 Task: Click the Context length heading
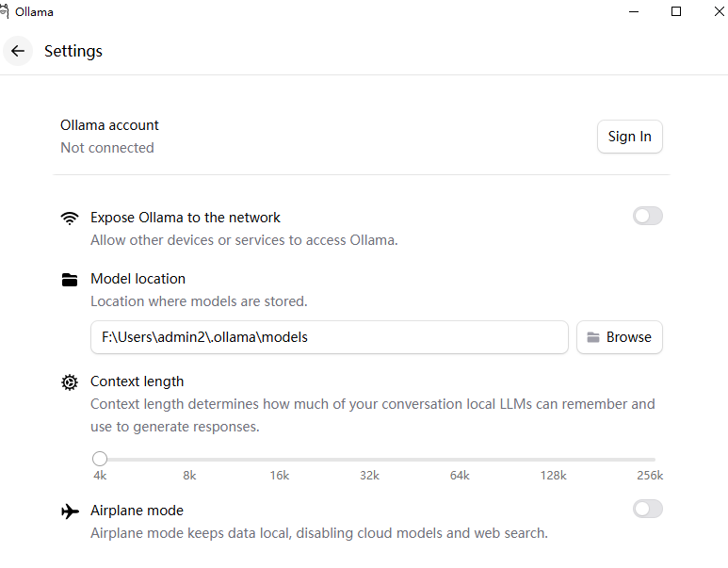137,381
